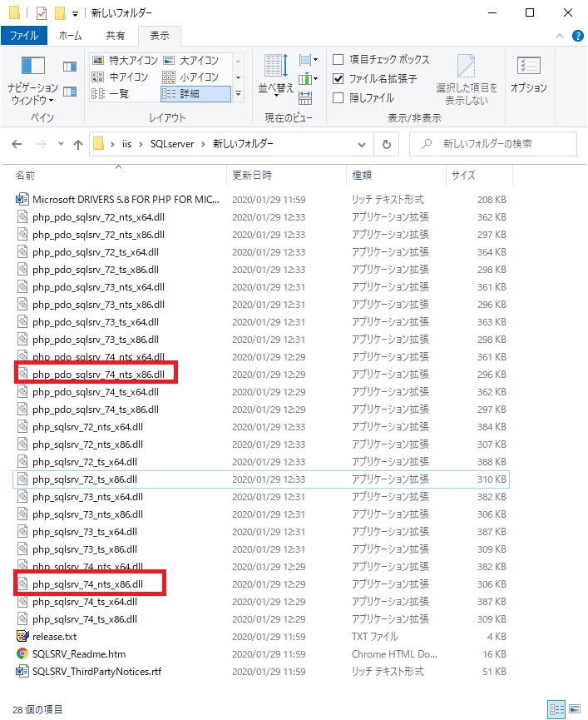
Task: Toggle the Details pane icon
Action: [70, 92]
